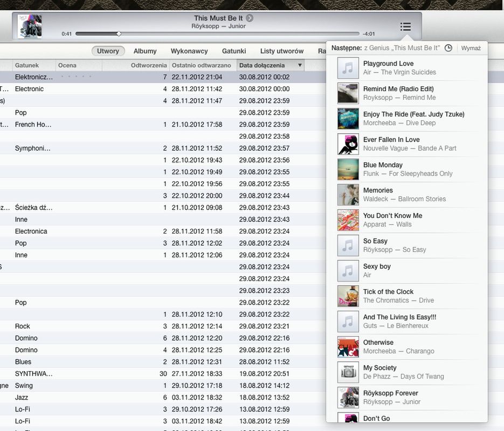Image resolution: width=504 pixels, height=431 pixels.
Task: Clear the queue with Wymaż button
Action: [x=471, y=48]
